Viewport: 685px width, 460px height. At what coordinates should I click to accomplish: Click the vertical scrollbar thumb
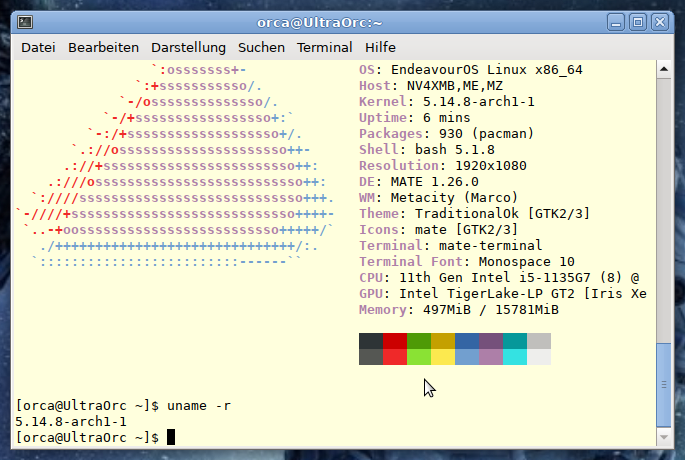[x=664, y=384]
